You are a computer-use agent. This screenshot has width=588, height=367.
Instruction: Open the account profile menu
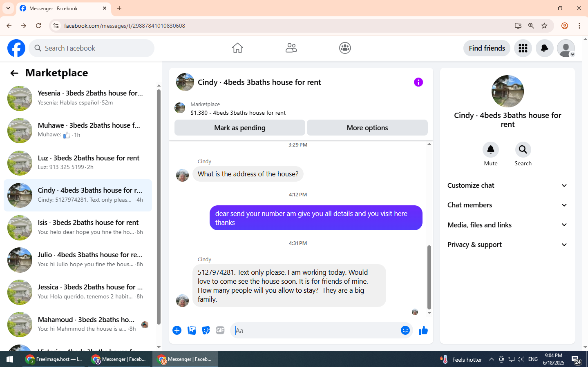click(566, 48)
